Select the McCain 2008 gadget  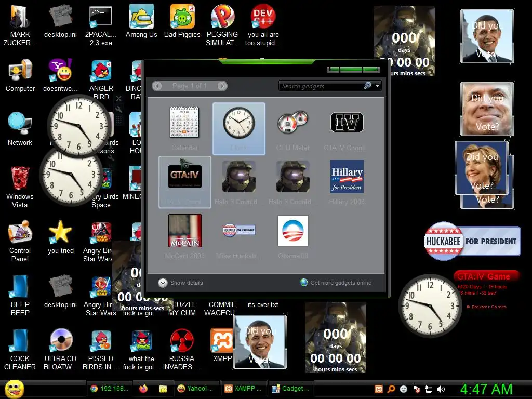coord(184,236)
